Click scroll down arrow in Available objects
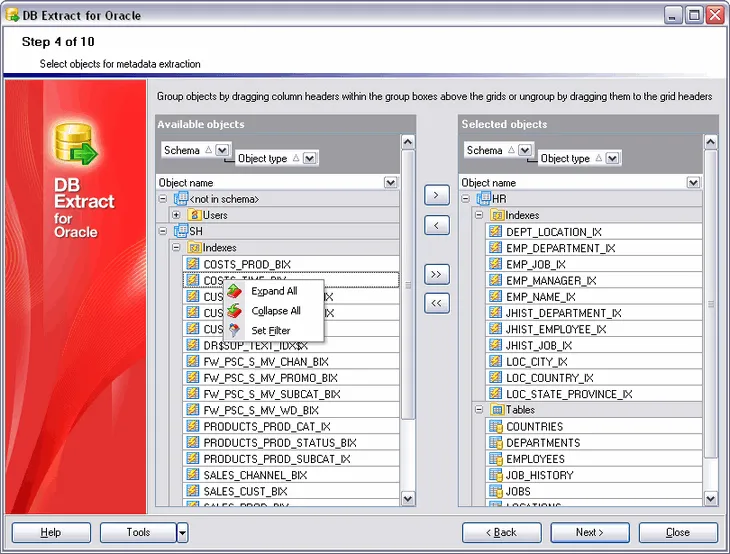Viewport: 730px width, 554px height. (408, 499)
